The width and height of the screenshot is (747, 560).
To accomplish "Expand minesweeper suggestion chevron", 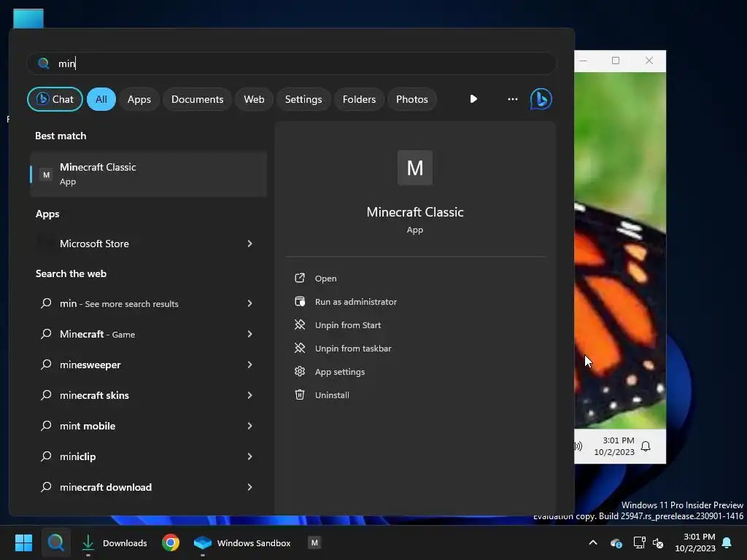I will click(x=249, y=365).
